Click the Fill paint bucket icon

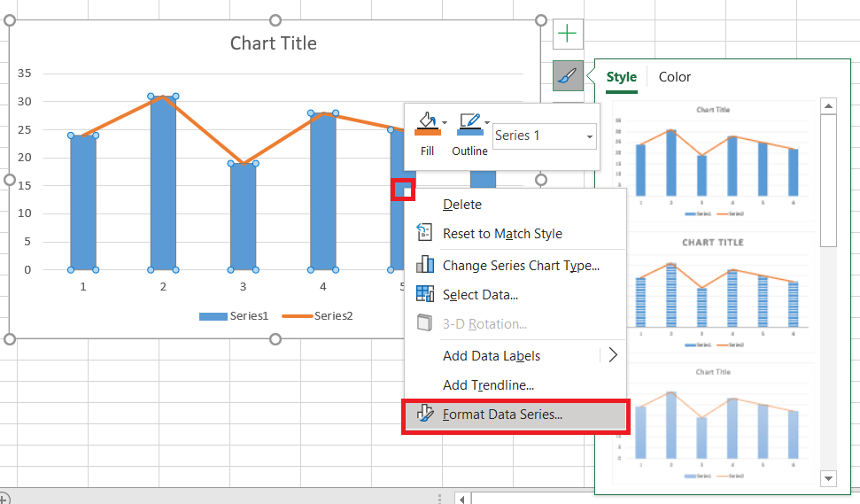click(426, 124)
